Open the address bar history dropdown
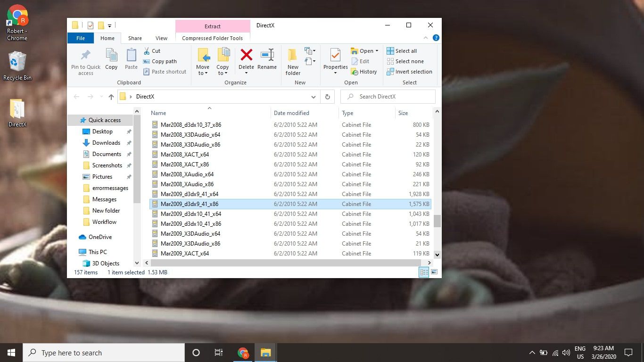Viewport: 644px width, 362px height. tap(313, 97)
